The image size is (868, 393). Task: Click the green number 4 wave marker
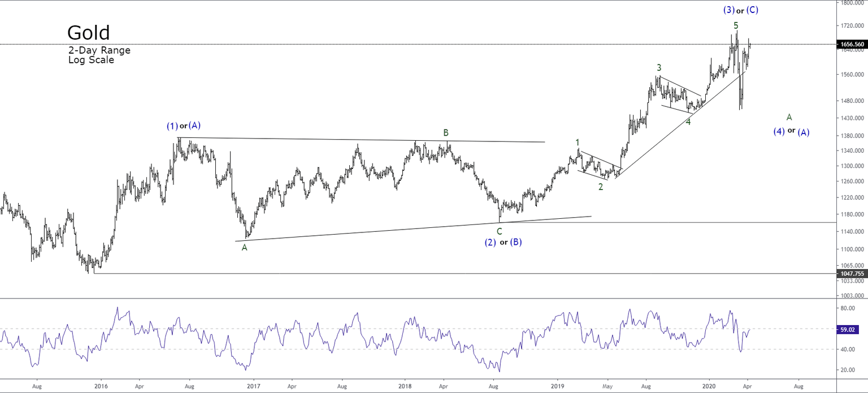(x=688, y=122)
